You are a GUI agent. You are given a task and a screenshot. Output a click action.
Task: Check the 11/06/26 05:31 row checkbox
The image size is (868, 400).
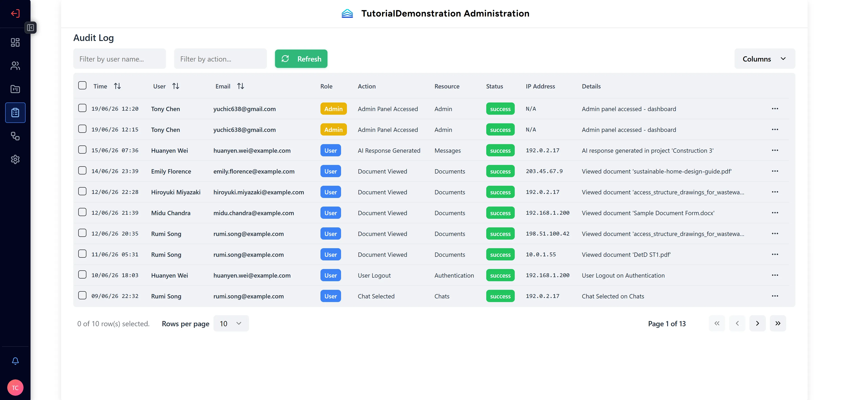[x=82, y=254]
